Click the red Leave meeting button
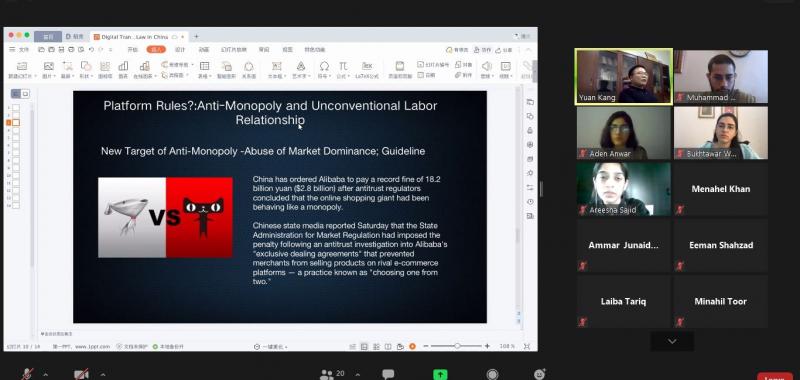Image resolution: width=800 pixels, height=380 pixels. (774, 376)
